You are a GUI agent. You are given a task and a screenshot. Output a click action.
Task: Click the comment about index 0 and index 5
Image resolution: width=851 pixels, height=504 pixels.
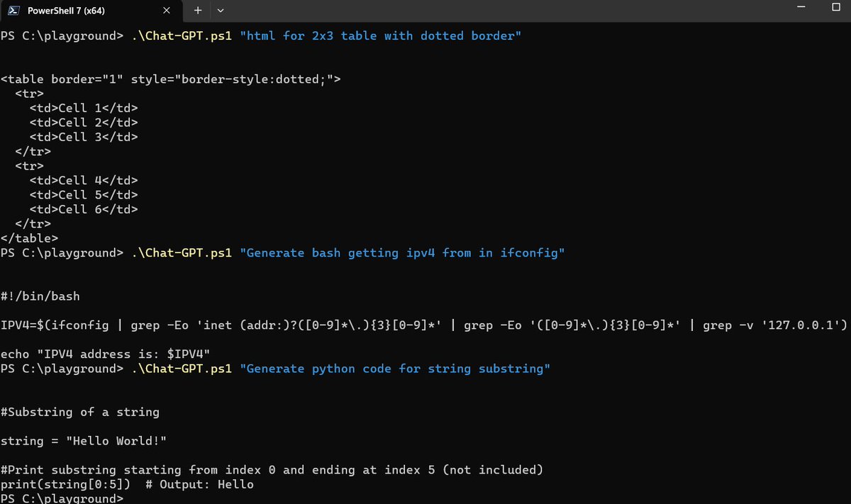272,470
